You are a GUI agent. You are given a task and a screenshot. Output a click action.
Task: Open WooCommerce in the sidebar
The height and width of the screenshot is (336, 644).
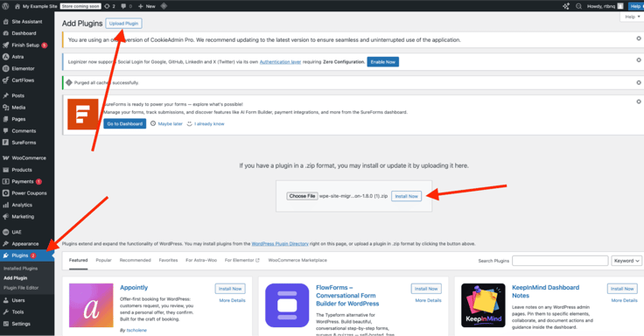click(29, 158)
